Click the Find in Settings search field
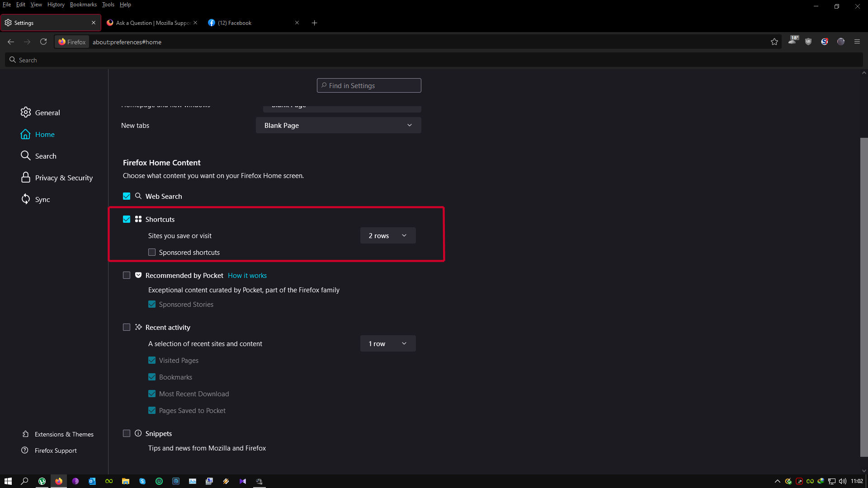The height and width of the screenshot is (488, 868). (369, 85)
